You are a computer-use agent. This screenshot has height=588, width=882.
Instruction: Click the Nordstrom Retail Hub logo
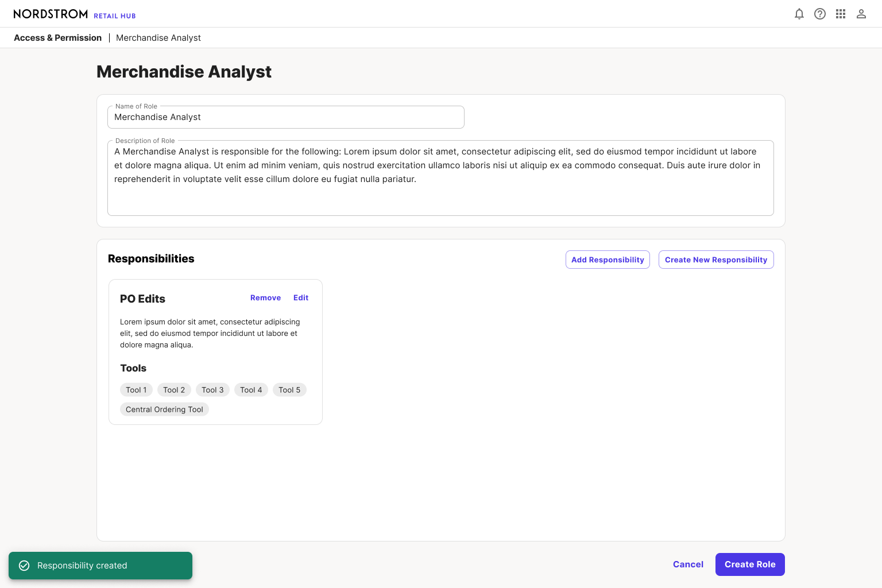click(x=75, y=14)
